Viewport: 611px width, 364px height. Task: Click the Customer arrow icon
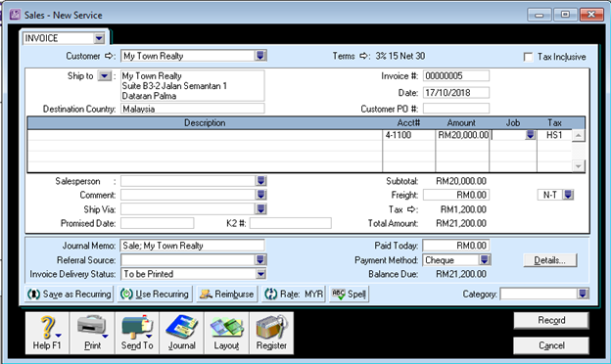(x=110, y=56)
